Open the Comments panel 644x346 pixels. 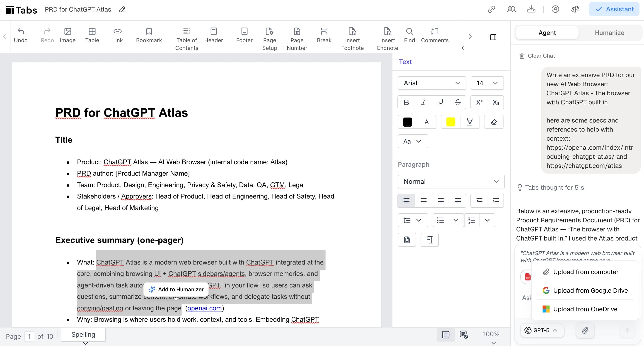pyautogui.click(x=435, y=35)
